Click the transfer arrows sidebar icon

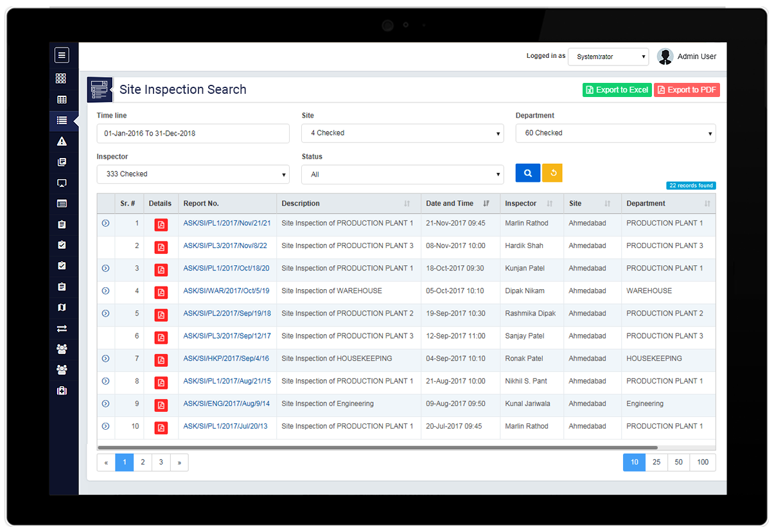click(x=62, y=328)
